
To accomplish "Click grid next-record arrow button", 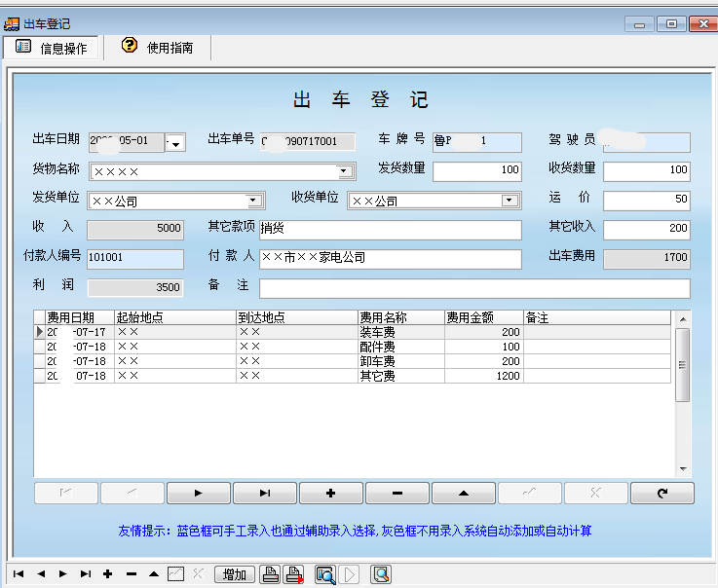I will point(199,493).
